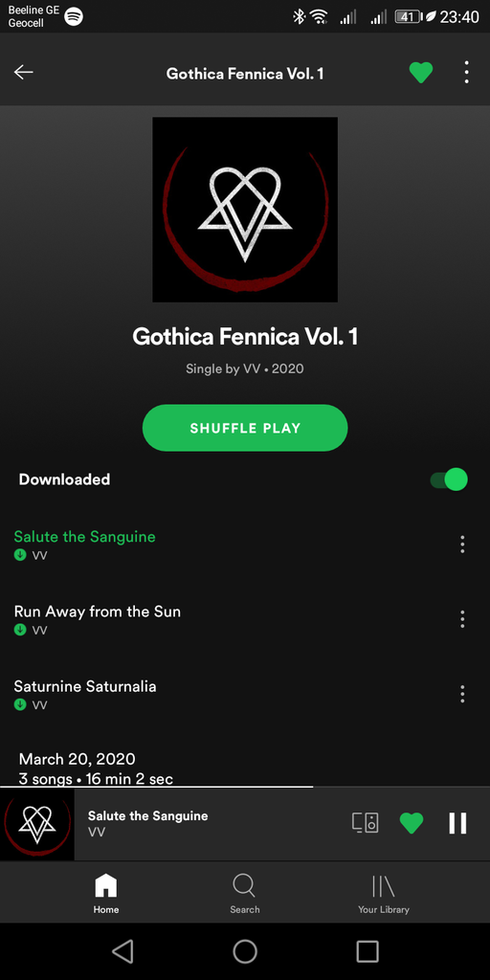The height and width of the screenshot is (980, 490).
Task: Pause playback in the mini player
Action: [457, 823]
